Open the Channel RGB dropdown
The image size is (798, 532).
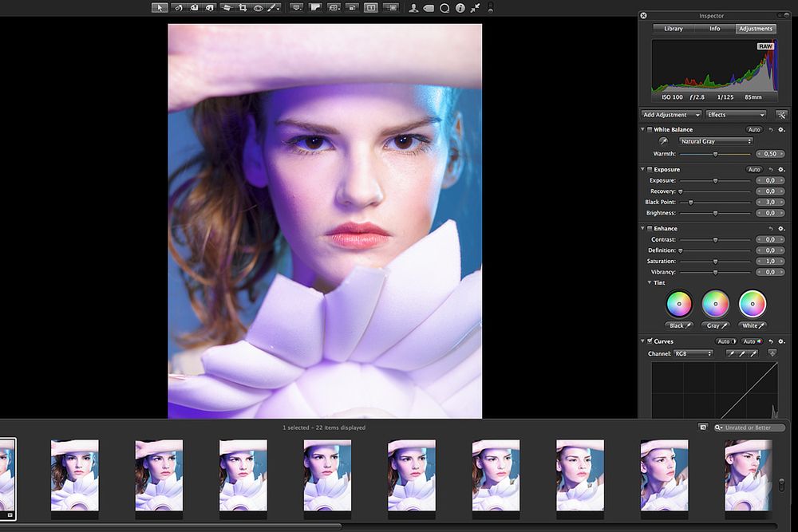click(693, 353)
